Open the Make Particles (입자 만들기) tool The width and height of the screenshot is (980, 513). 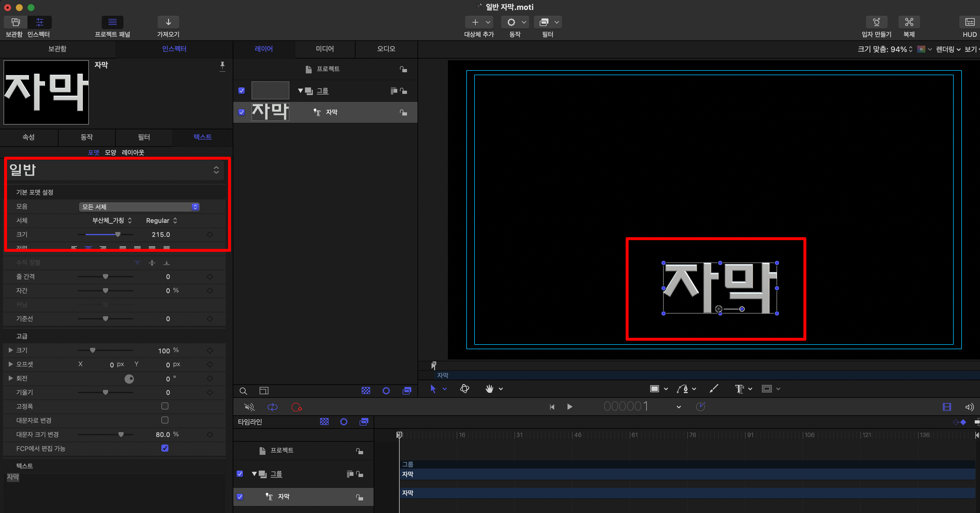(876, 22)
